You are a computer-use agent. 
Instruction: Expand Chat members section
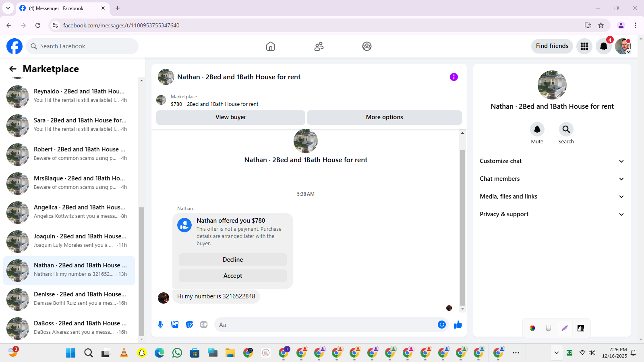(x=552, y=179)
